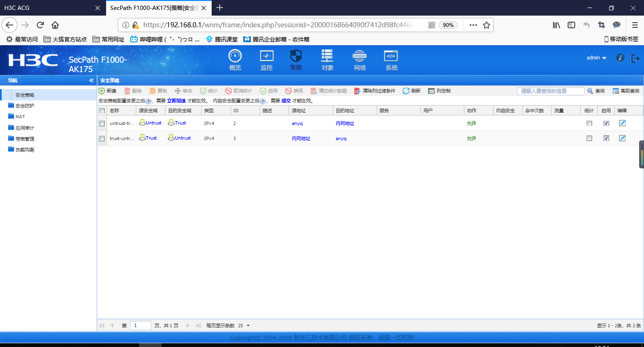Viewport: 644px width, 347px height.
Task: Enable 统计 checkbox for policy ID 2
Action: click(x=589, y=124)
